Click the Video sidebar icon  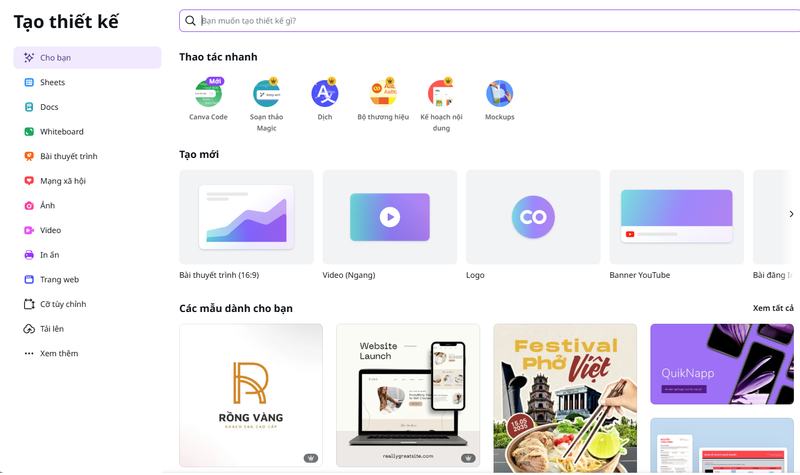(x=29, y=230)
